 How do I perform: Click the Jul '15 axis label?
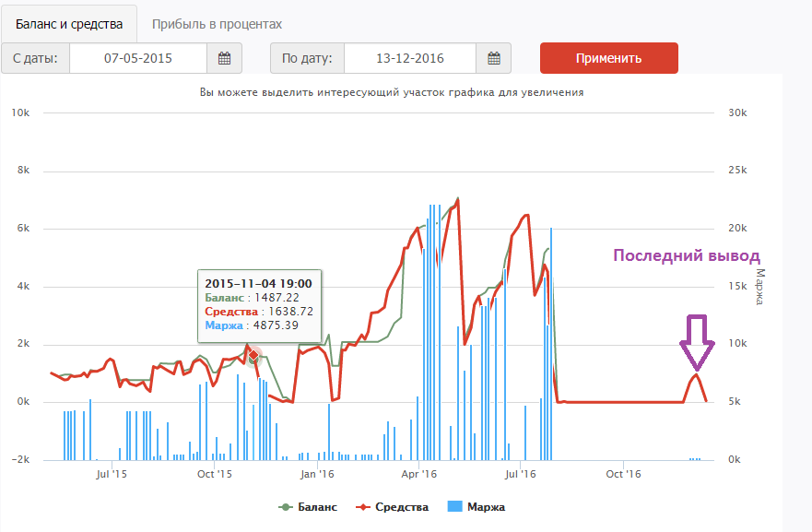pos(112,474)
